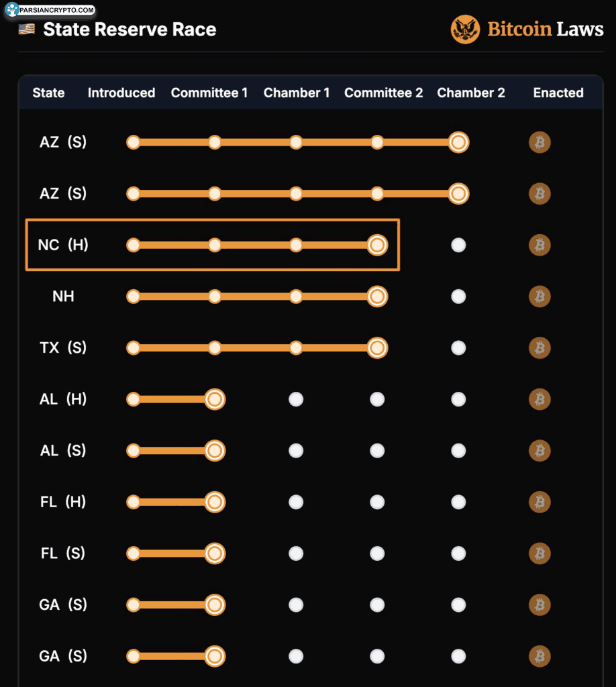This screenshot has width=616, height=687.
Task: Click the Committee 2 marker in TX (S) row
Action: click(377, 348)
